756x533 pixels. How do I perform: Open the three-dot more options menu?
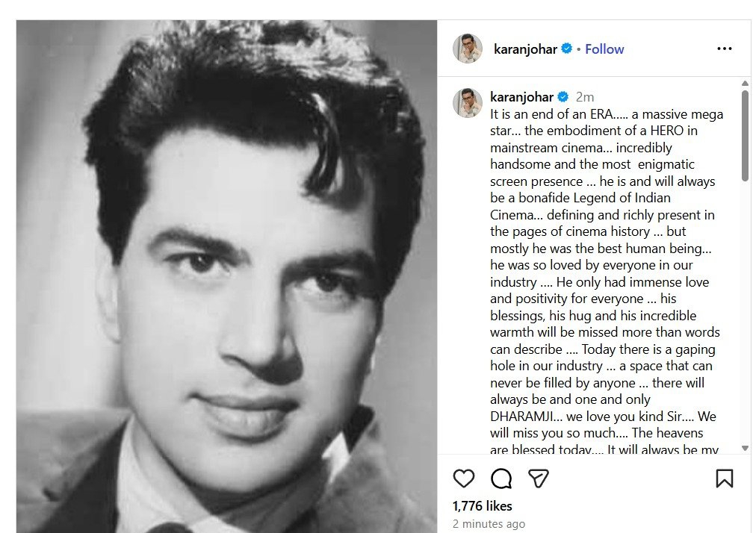pos(724,49)
